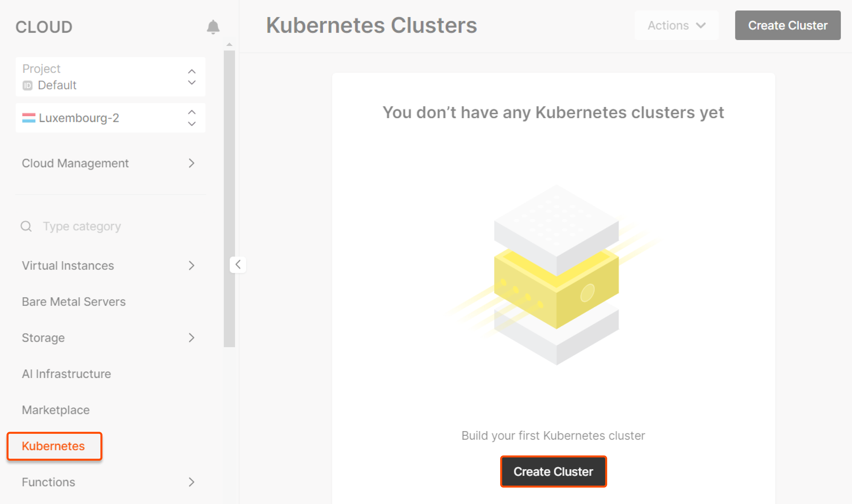Screen dimensions: 852x504
Task: Expand the Storage submenu
Action: tap(192, 337)
